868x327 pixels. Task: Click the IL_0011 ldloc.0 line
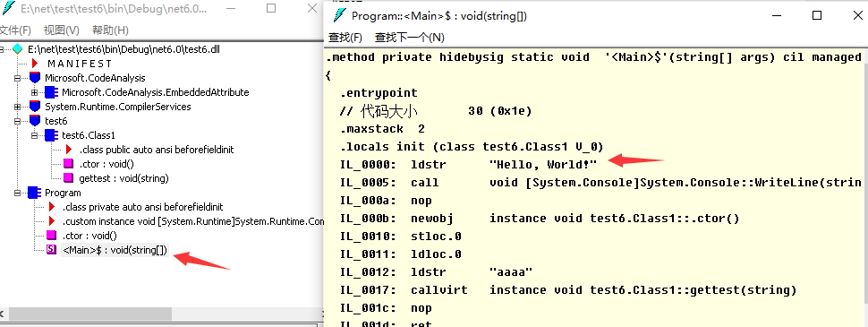pyautogui.click(x=401, y=254)
